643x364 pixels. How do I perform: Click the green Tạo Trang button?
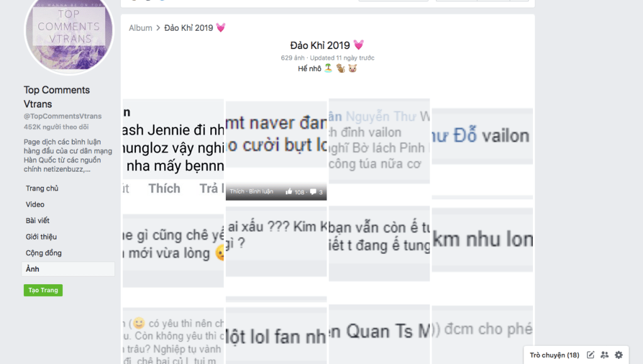[43, 290]
